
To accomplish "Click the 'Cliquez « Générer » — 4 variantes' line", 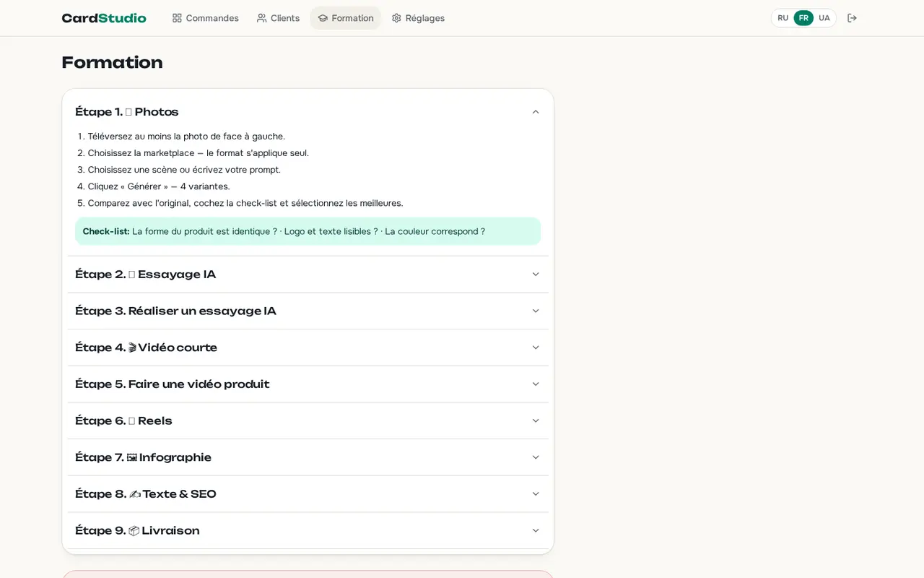I will (159, 186).
